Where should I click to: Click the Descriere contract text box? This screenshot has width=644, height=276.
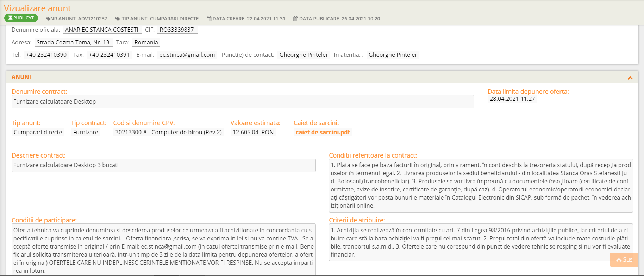tap(164, 165)
